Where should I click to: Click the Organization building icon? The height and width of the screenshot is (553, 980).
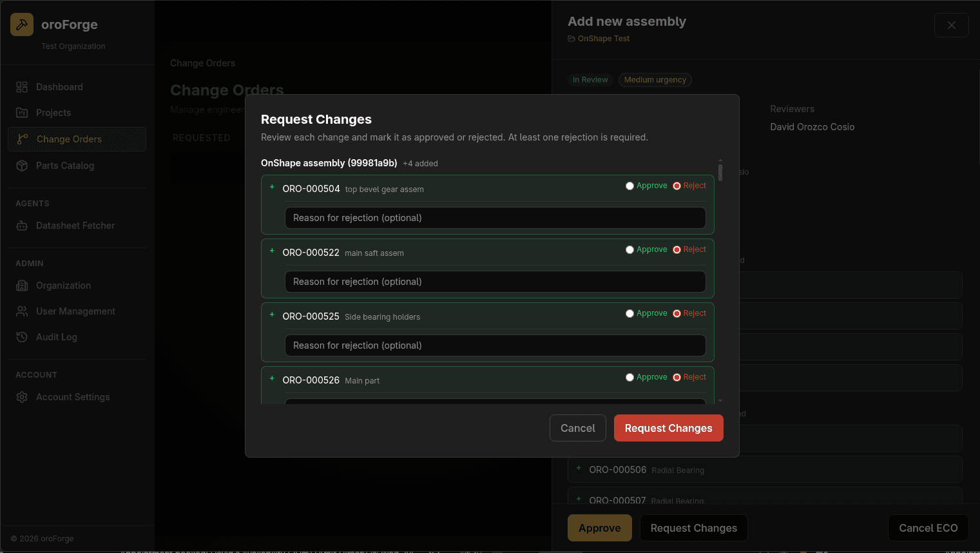coord(22,286)
